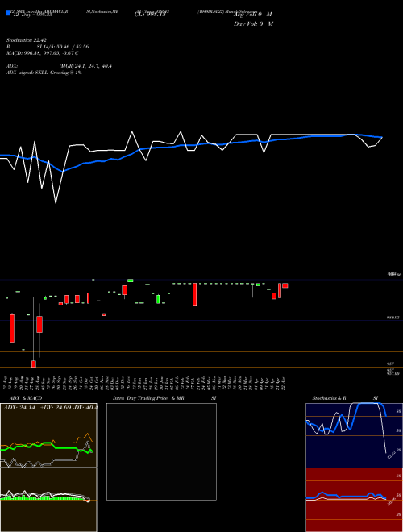Click the last red candlestick on the right end

click(x=285, y=285)
